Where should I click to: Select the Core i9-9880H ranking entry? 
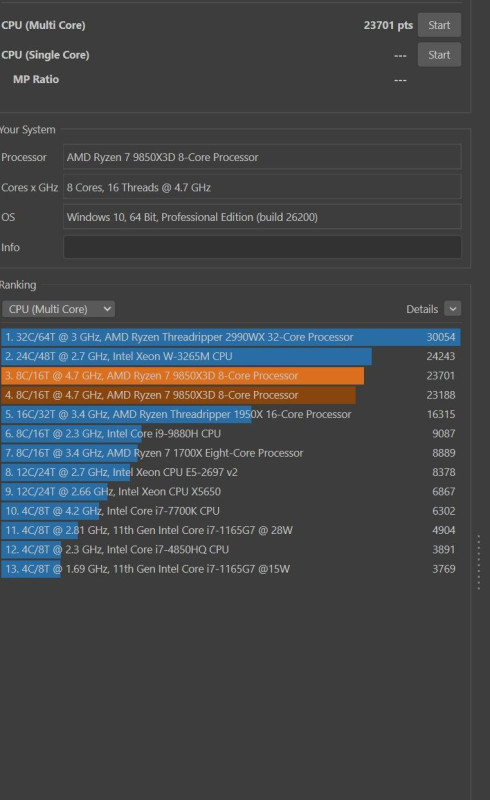coord(231,434)
